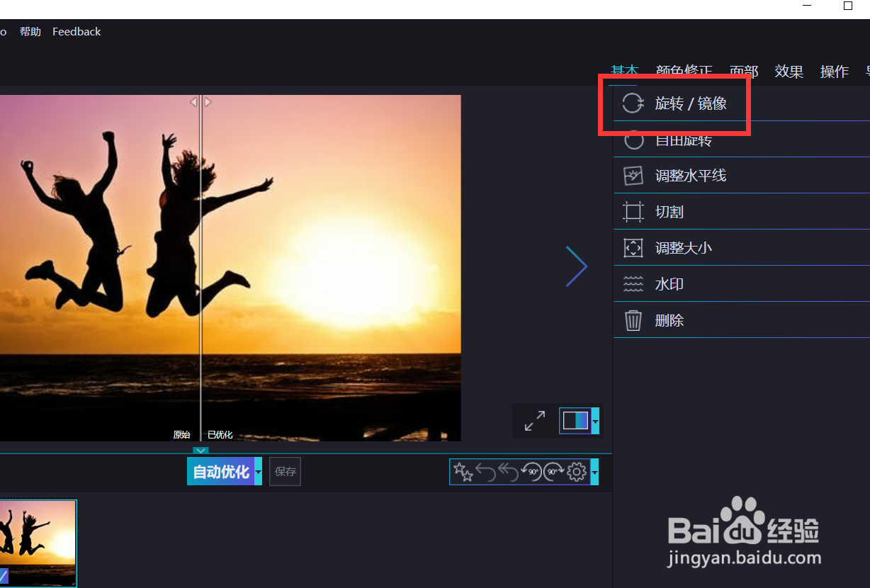The width and height of the screenshot is (870, 588).
Task: Switch to the 颜色修正 tab
Action: point(684,72)
